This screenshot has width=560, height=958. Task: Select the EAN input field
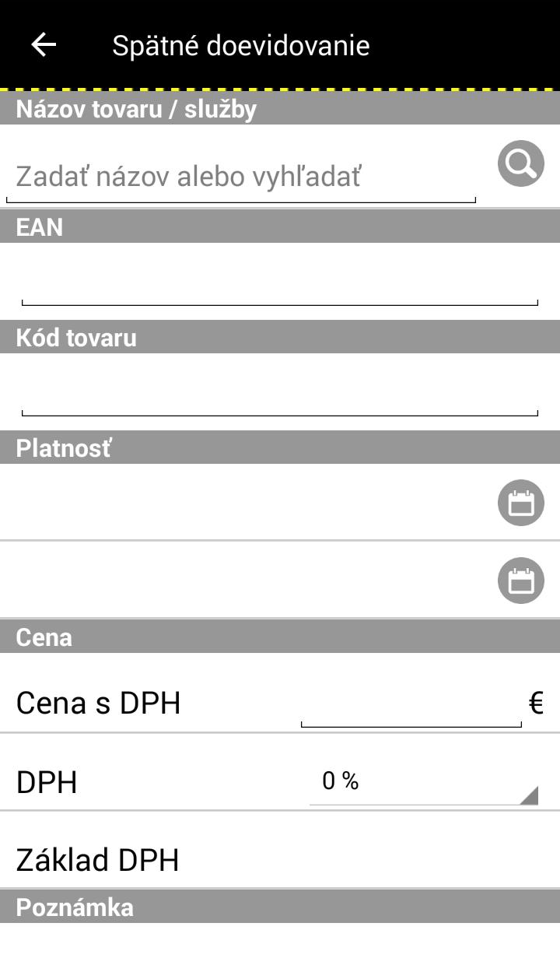coord(280,281)
